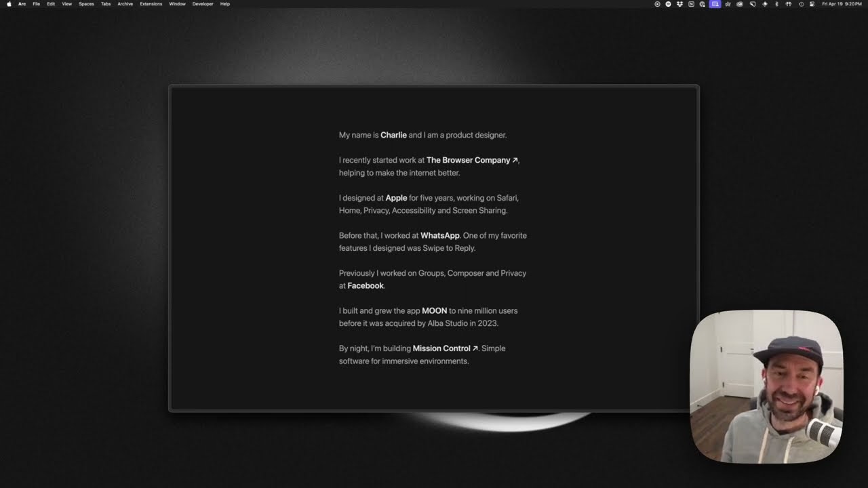
Task: Open the Archive menu
Action: (x=125, y=4)
